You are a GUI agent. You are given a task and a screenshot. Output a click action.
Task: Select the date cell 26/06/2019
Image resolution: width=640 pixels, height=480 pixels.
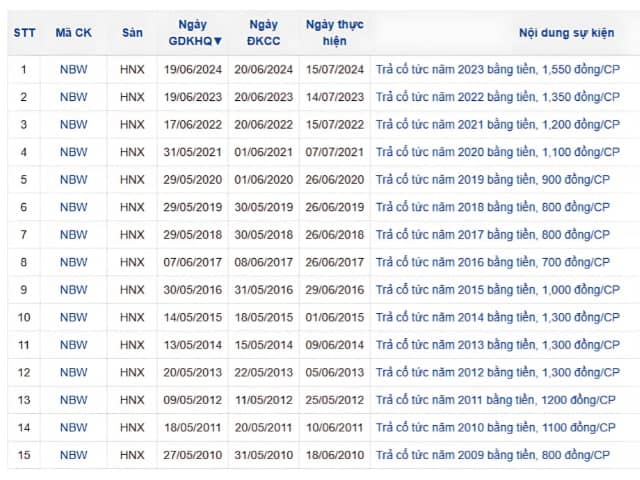click(335, 207)
